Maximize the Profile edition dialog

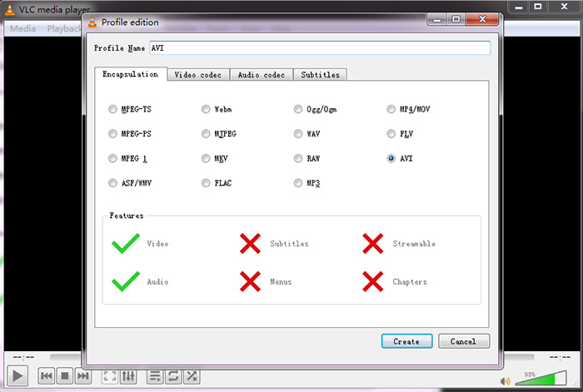pos(456,19)
